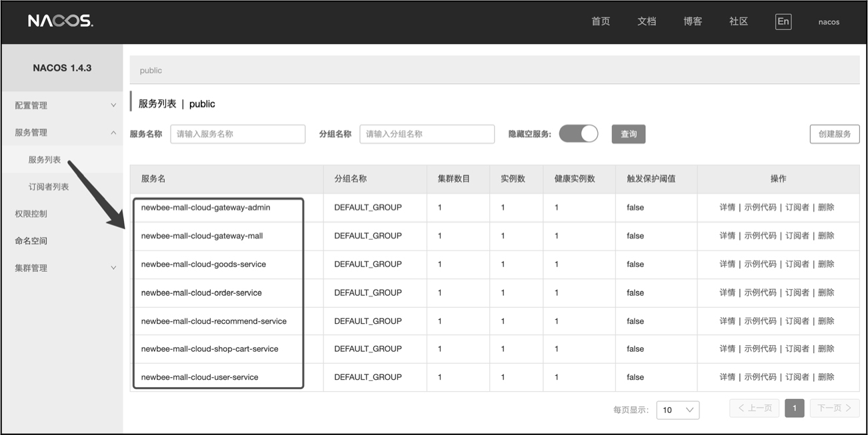868x435 pixels.
Task: Open 详情 for newbee-mall-cloud-gateway-mall
Action: tap(727, 236)
